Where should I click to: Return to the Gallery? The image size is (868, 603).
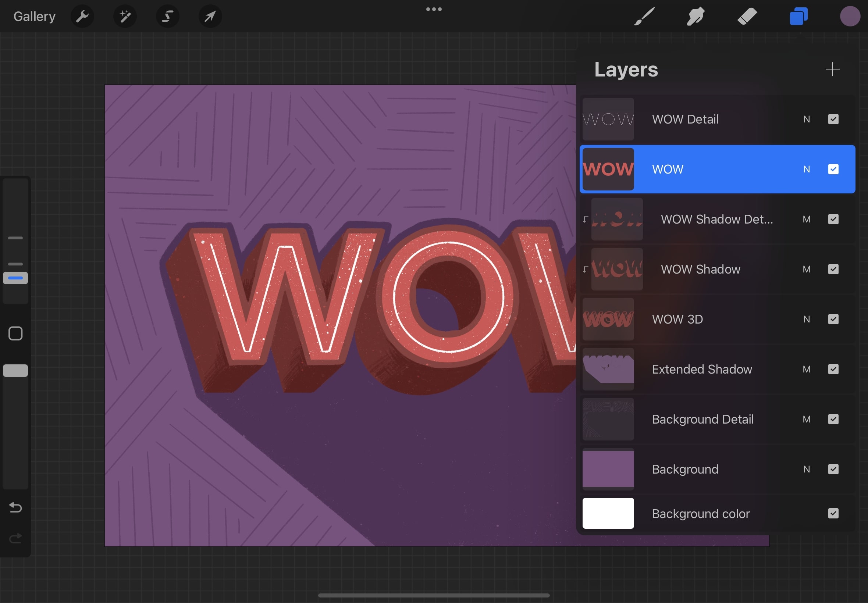pos(34,16)
